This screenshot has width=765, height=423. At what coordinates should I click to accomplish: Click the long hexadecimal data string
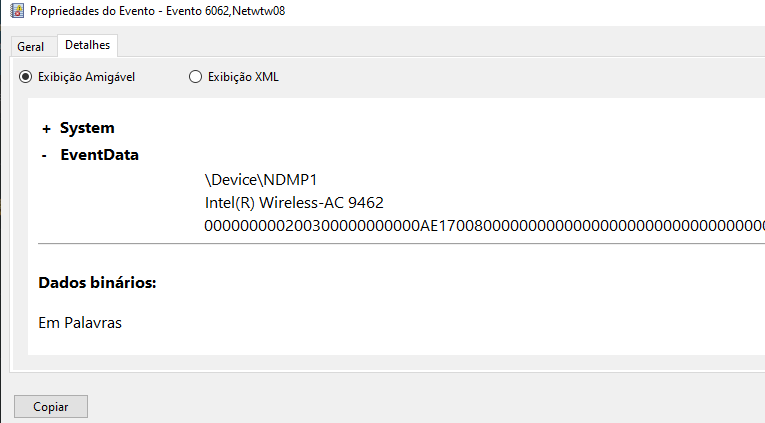coord(484,226)
